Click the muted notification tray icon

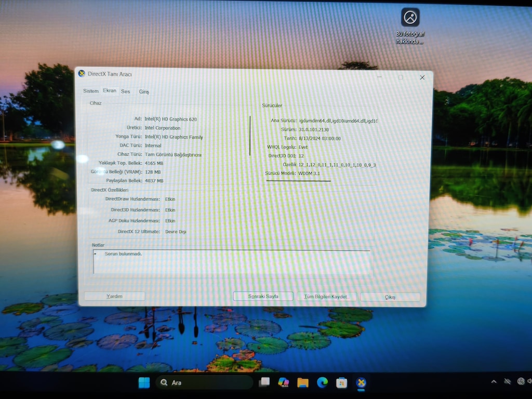click(508, 382)
